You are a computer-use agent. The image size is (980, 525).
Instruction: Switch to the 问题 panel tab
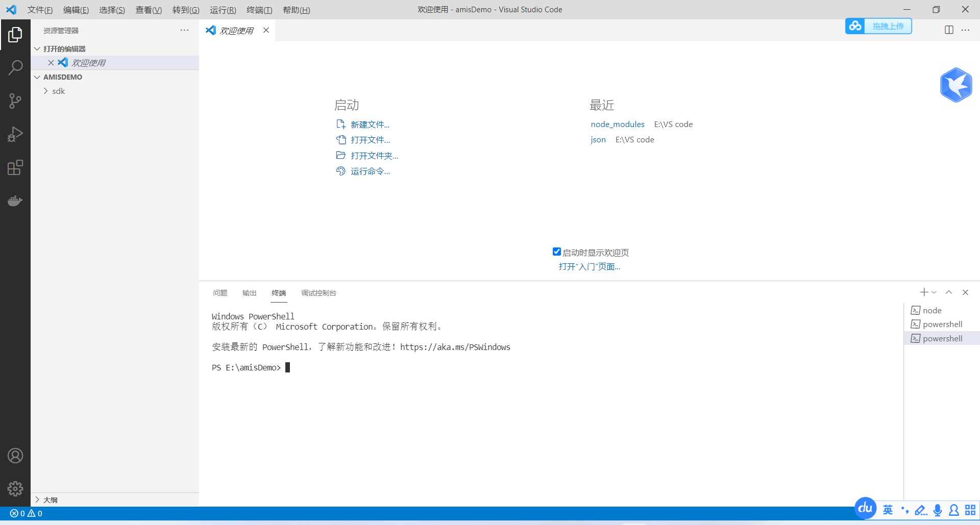[x=220, y=293]
